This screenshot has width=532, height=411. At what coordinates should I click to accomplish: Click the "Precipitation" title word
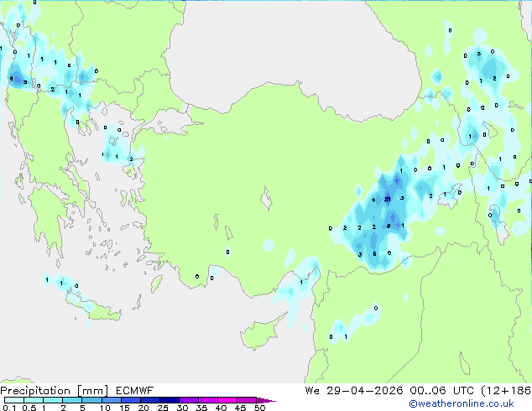click(35, 391)
